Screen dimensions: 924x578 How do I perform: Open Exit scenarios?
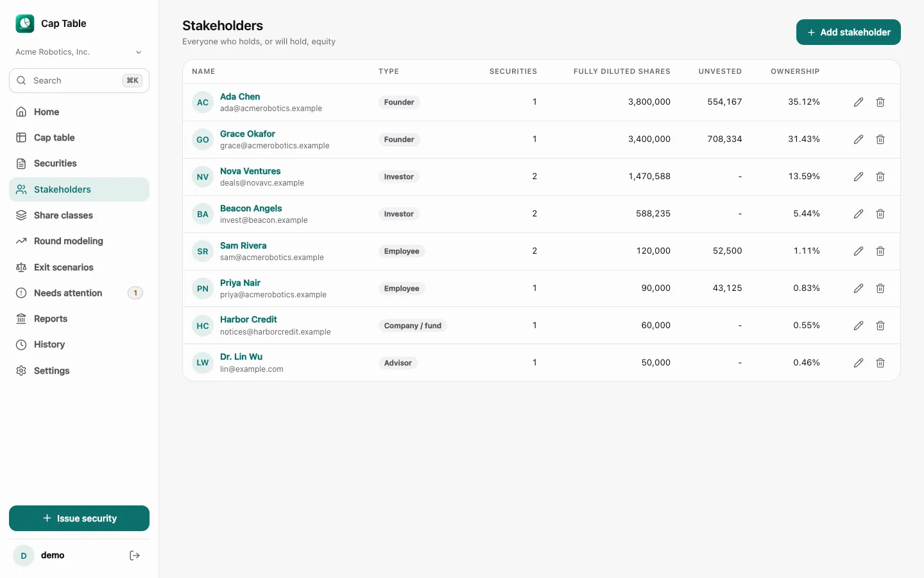coord(79,267)
